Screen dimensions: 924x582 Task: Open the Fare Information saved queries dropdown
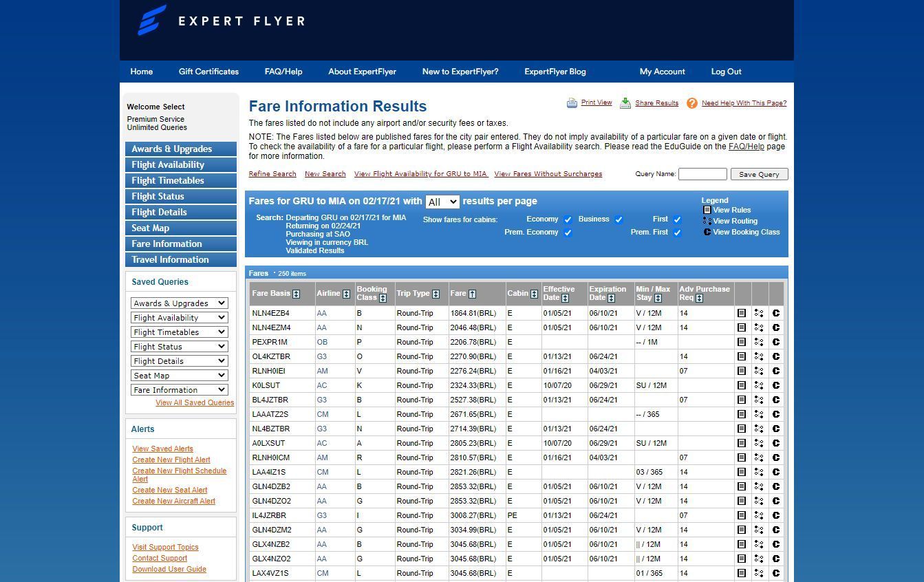(179, 390)
